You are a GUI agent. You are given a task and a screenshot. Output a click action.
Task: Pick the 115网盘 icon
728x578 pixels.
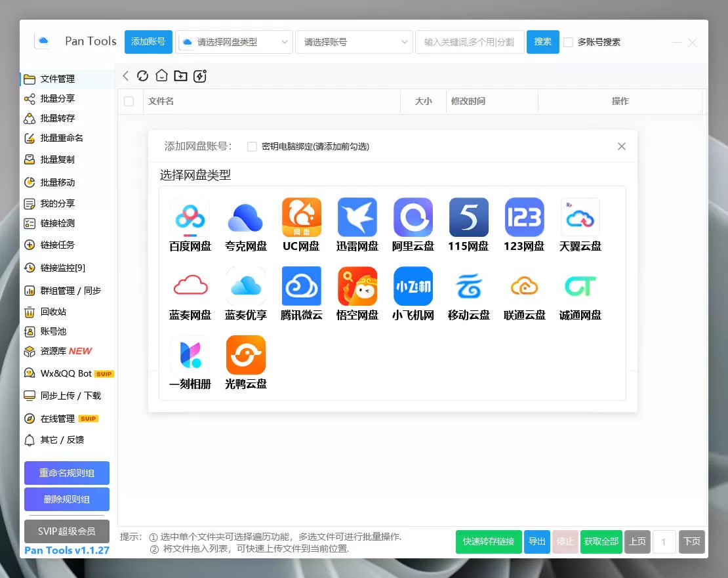468,217
